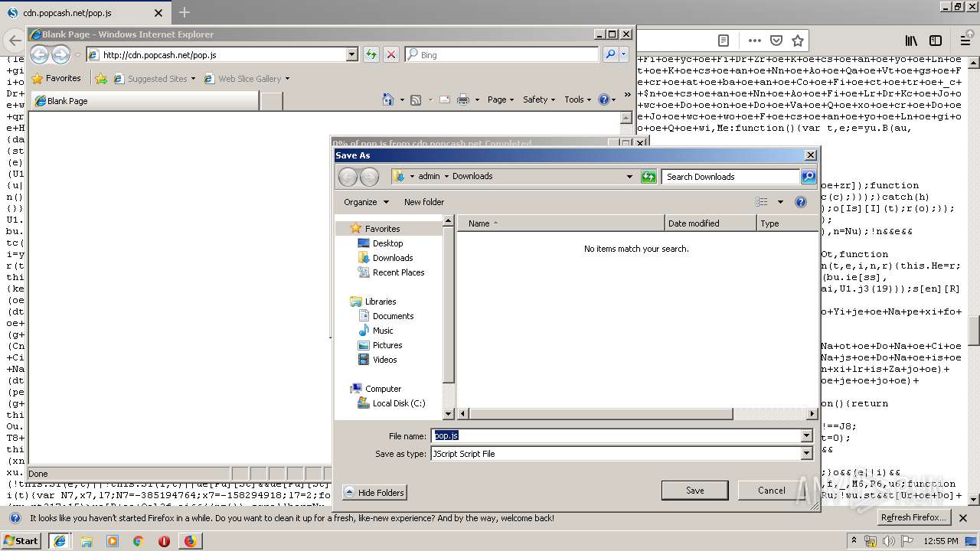Open the IE Page menu
This screenshot has width=980, height=551.
click(501, 99)
